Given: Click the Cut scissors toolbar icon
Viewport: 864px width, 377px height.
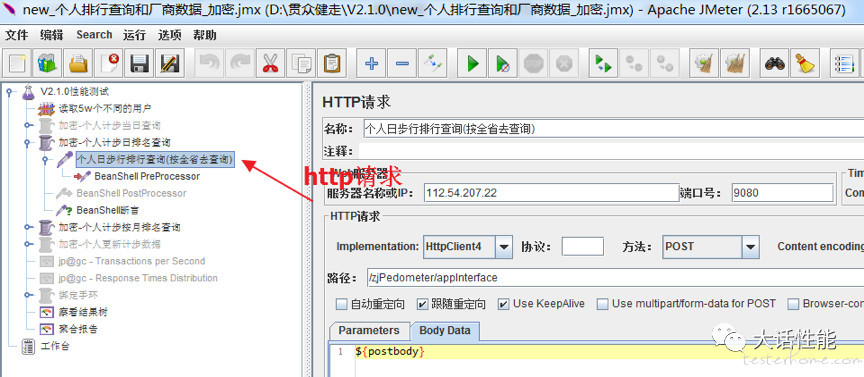Looking at the screenshot, I should pyautogui.click(x=270, y=63).
